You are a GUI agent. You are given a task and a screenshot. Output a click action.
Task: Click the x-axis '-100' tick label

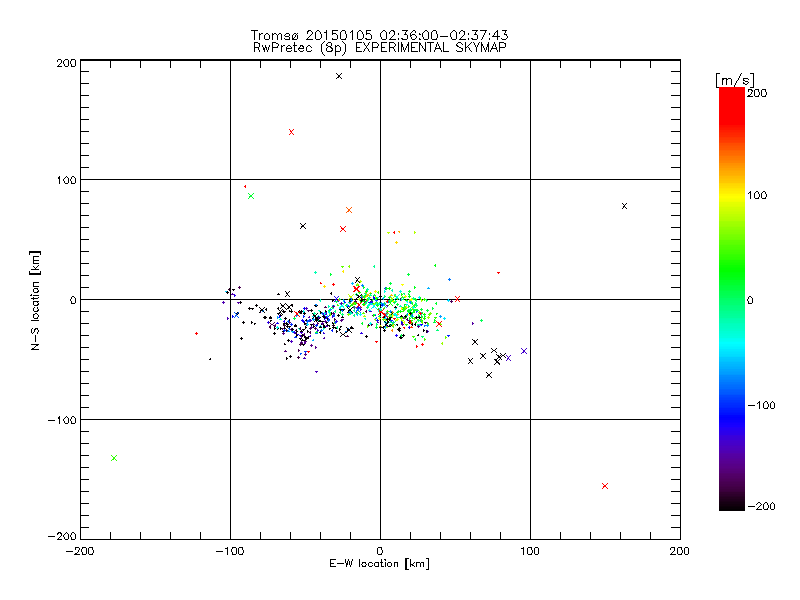point(230,551)
